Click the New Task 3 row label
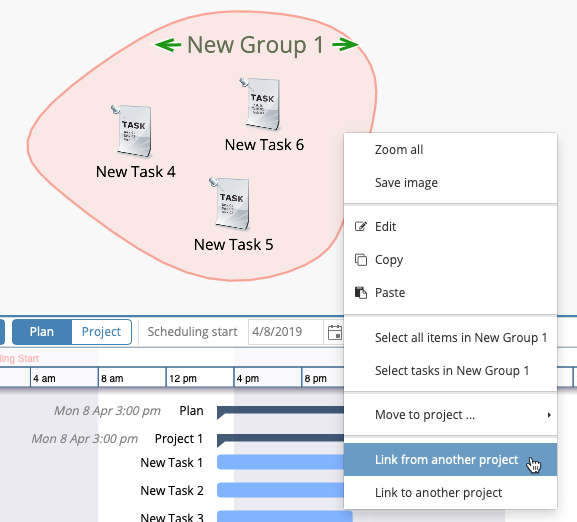 click(x=172, y=517)
